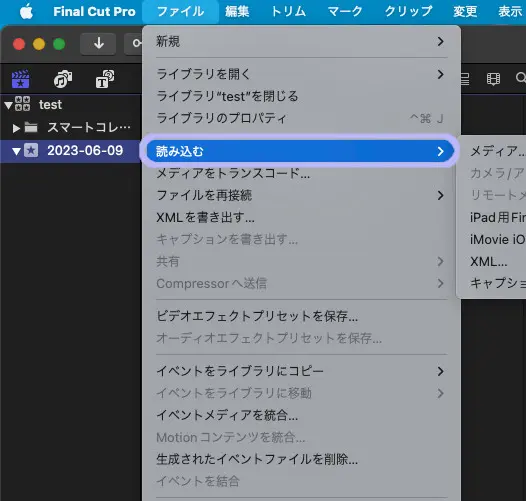This screenshot has height=501, width=526.
Task: Click the chevron beside イベントをライブラリにコピー
Action: (441, 371)
